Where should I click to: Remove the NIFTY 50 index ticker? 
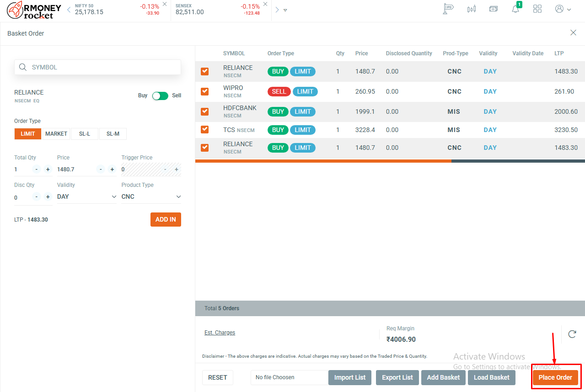165,4
